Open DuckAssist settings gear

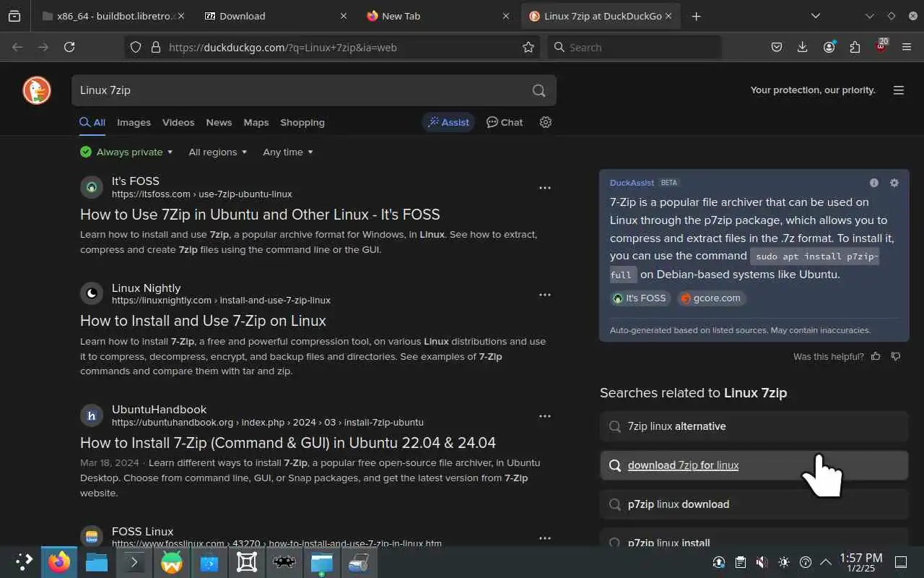click(x=894, y=183)
